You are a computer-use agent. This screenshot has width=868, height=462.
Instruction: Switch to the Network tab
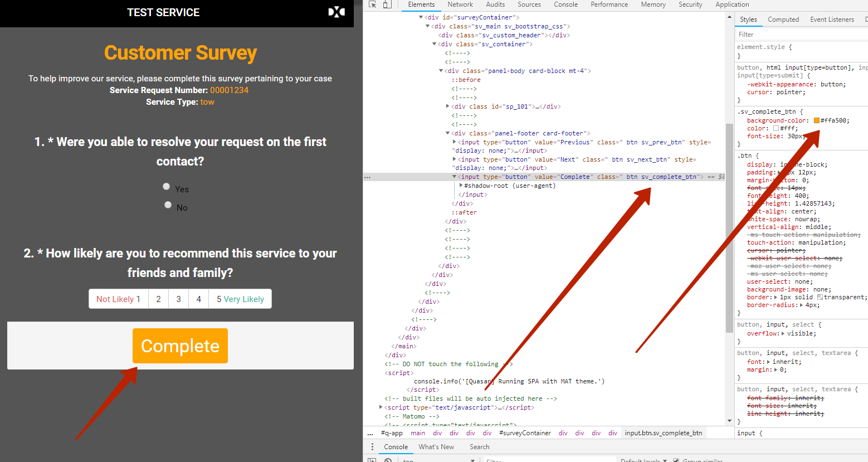(460, 4)
